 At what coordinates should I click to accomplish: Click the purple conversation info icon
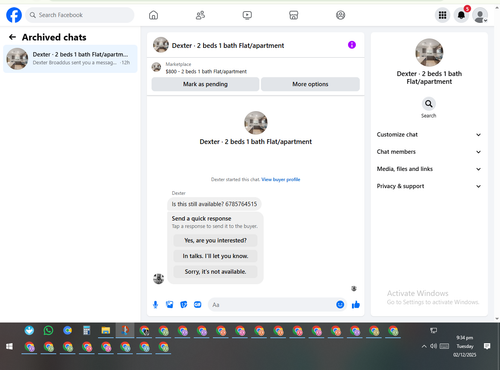click(x=352, y=45)
